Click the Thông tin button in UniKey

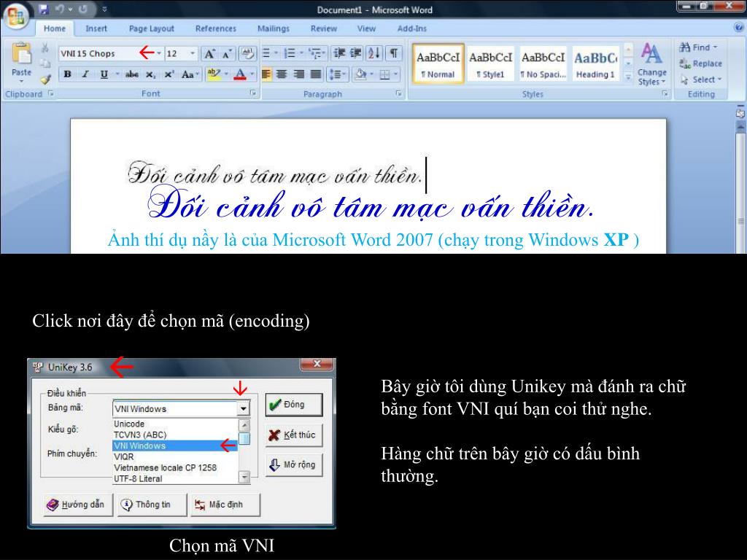tap(152, 505)
